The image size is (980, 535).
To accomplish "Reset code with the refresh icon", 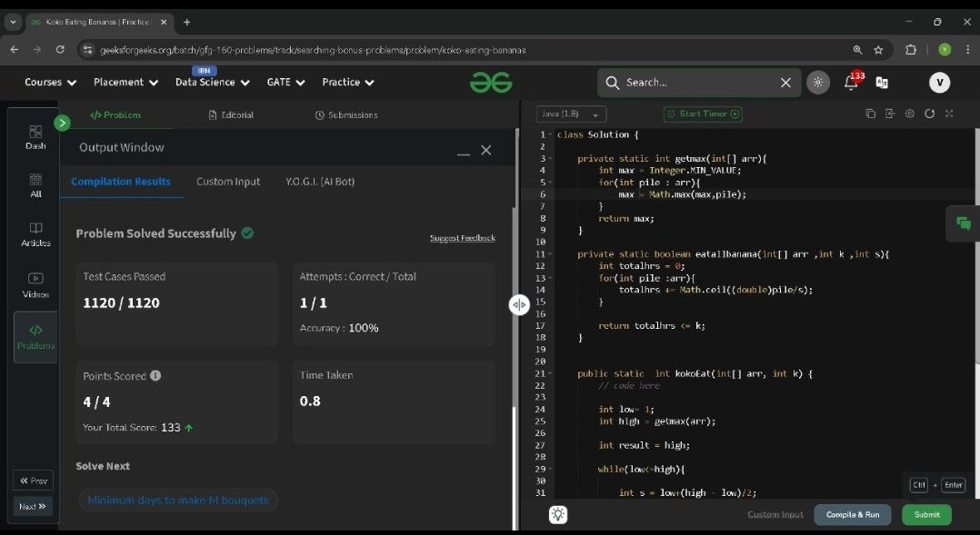I will click(x=929, y=114).
